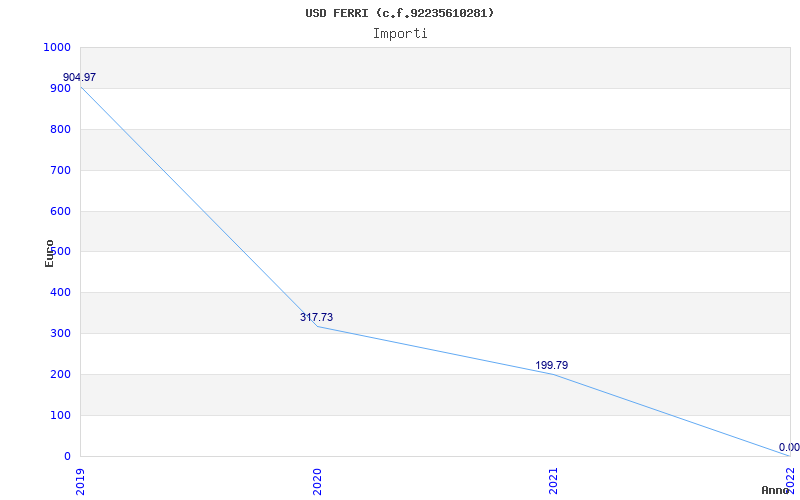The width and height of the screenshot is (800, 500).
Task: Click the 200 y-axis tick label
Action: pyautogui.click(x=60, y=375)
